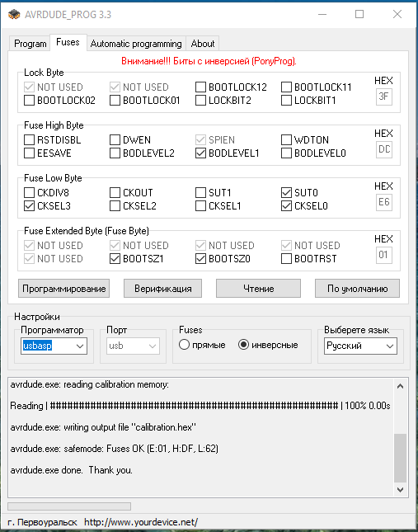Uncheck the BODLEVEL1 fuse bit
The height and width of the screenshot is (532, 418).
(200, 153)
